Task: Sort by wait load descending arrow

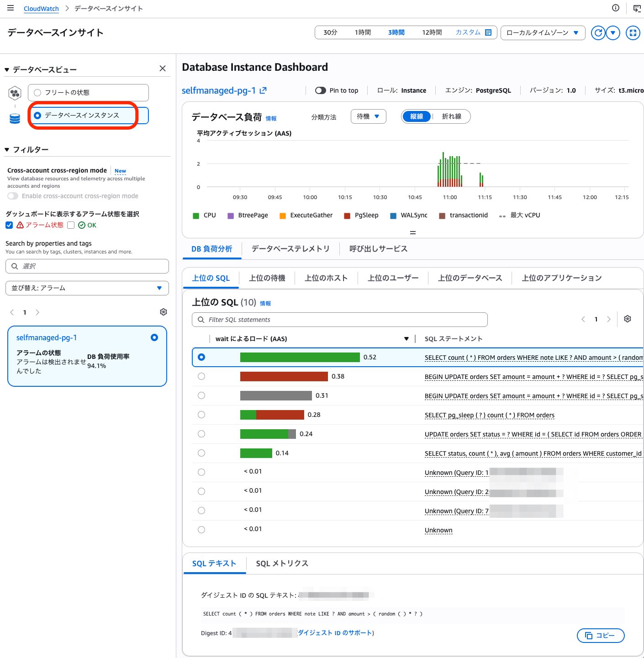Action: coord(406,339)
